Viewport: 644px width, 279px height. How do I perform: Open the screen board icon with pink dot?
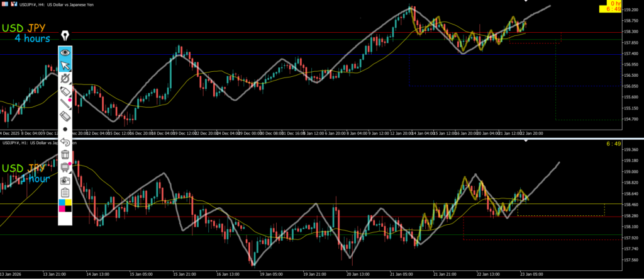tap(65, 167)
